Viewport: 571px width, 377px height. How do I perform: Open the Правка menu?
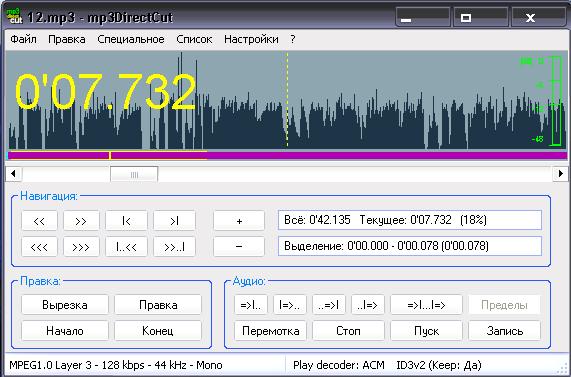pyautogui.click(x=67, y=39)
